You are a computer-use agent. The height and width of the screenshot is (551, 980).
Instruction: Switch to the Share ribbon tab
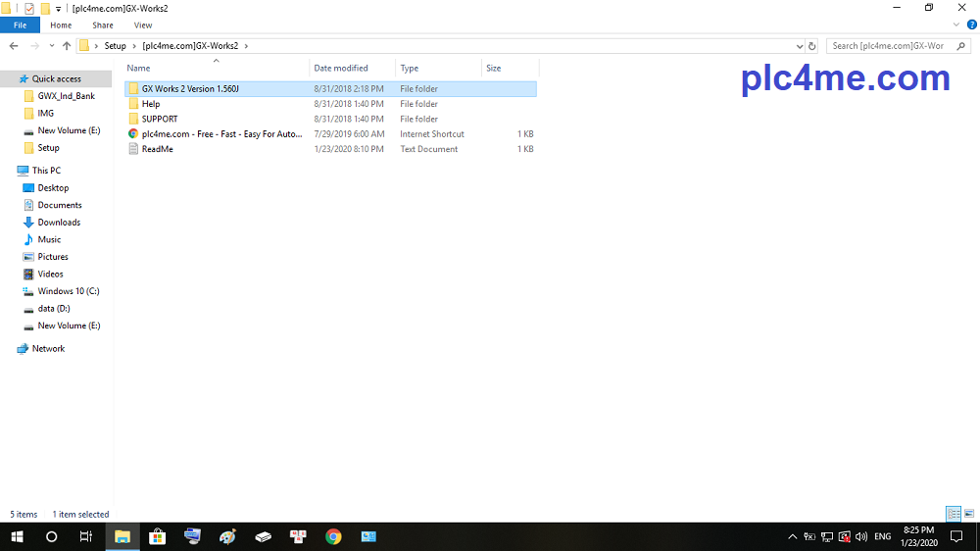tap(103, 25)
